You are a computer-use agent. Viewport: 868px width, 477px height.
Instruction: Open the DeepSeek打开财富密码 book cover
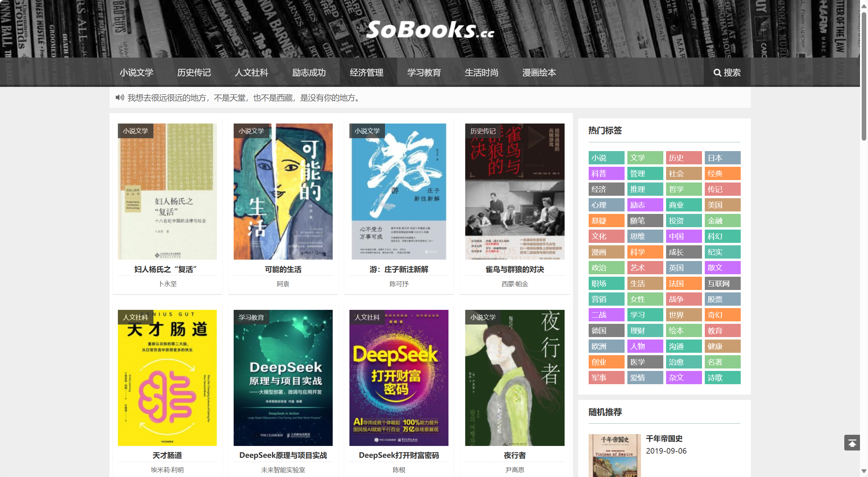[399, 378]
